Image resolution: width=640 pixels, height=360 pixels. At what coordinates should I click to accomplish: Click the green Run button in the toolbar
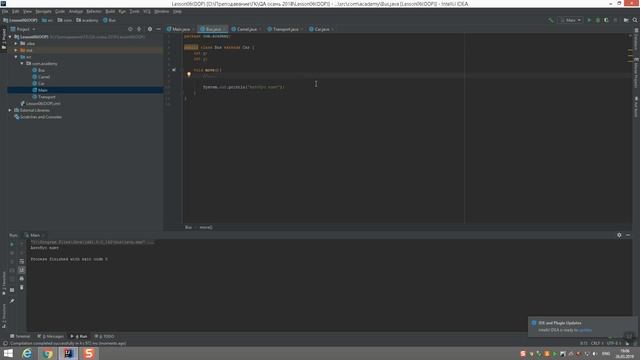tap(589, 20)
